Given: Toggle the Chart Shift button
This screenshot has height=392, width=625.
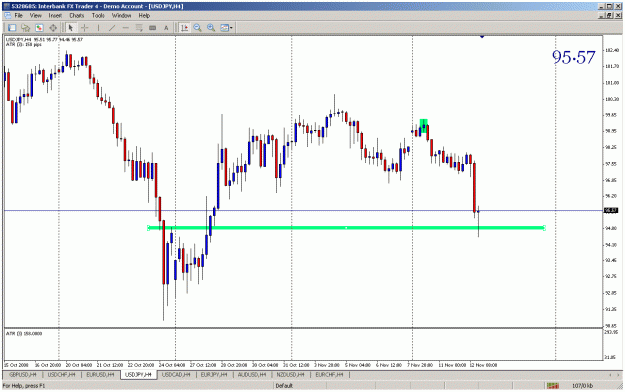Looking at the screenshot, I should [x=184, y=28].
